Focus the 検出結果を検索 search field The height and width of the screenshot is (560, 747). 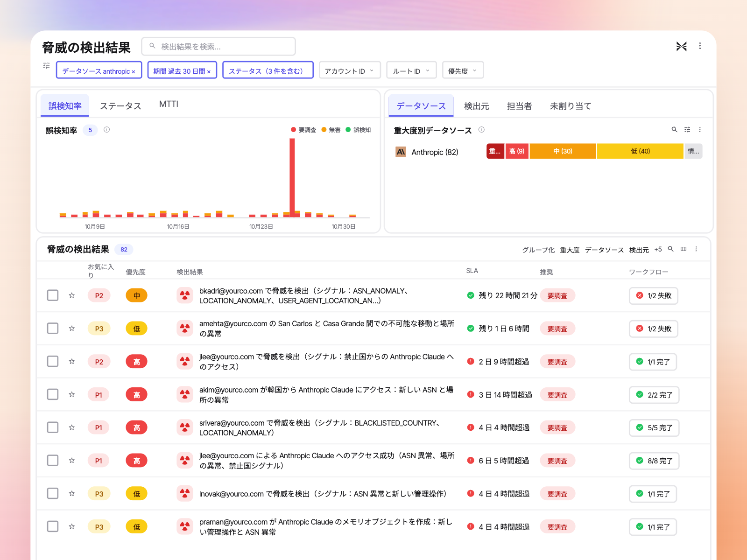[x=218, y=46]
